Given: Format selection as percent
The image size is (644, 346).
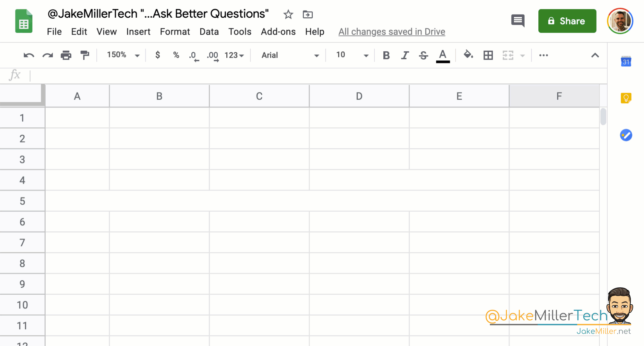Looking at the screenshot, I should pyautogui.click(x=176, y=55).
